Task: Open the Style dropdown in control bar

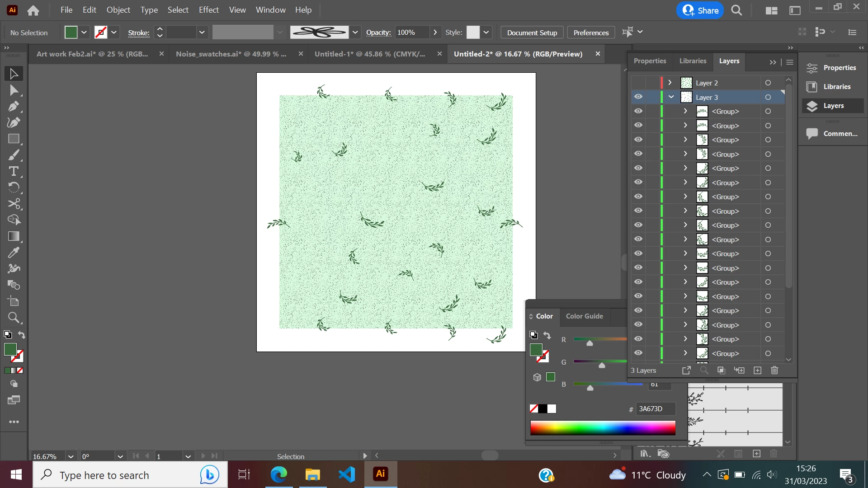Action: (x=486, y=33)
